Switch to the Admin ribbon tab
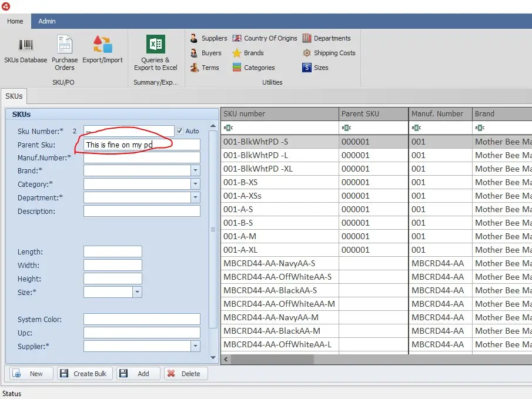The width and height of the screenshot is (532, 399). point(47,21)
